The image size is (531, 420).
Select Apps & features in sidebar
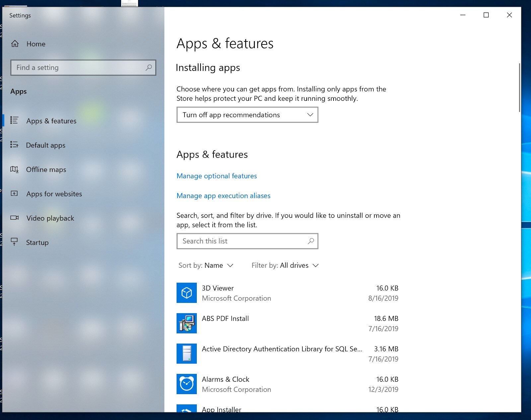[x=51, y=121]
